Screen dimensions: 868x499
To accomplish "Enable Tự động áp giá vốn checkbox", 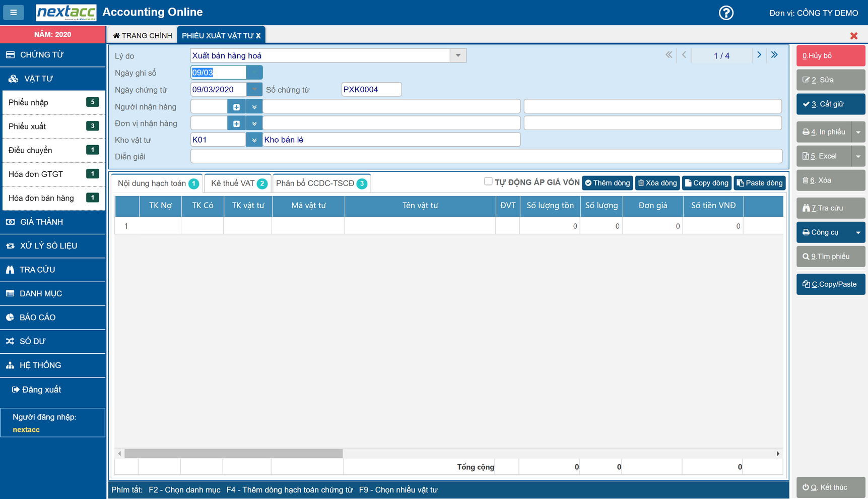I will [488, 181].
